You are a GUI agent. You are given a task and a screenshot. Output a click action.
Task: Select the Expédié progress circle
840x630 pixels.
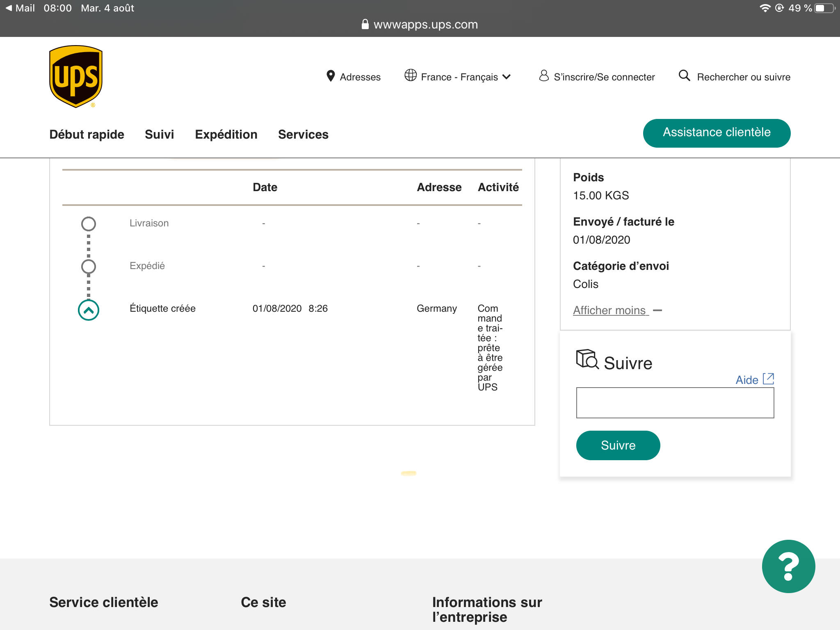coord(89,267)
